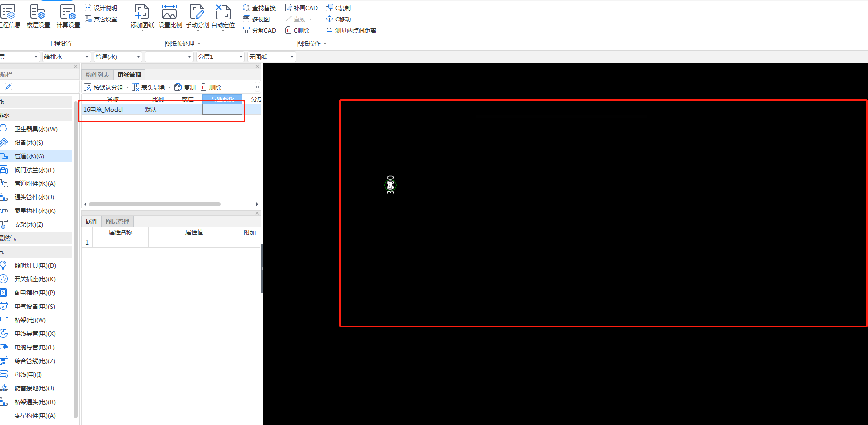Select 照明灯具(电)(D) component
The width and height of the screenshot is (868, 425).
36,266
